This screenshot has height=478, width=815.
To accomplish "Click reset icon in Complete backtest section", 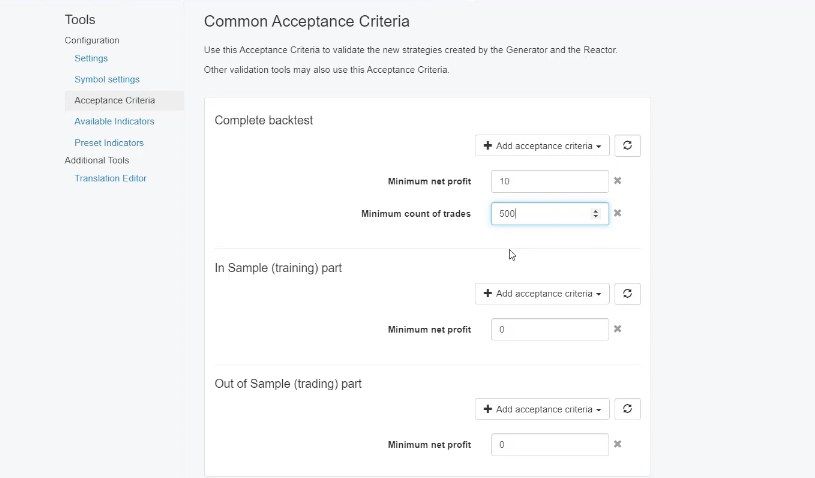I will click(627, 146).
